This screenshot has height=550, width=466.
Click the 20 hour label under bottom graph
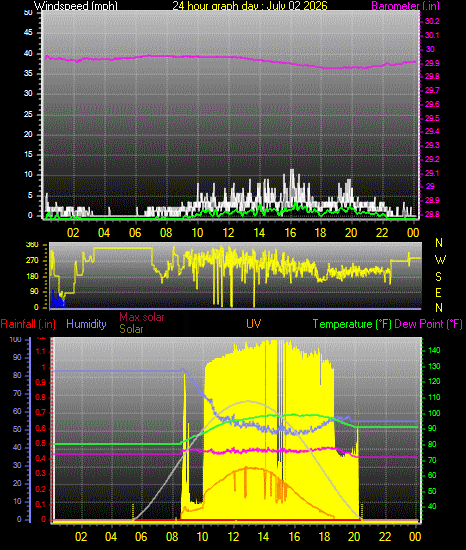354,537
